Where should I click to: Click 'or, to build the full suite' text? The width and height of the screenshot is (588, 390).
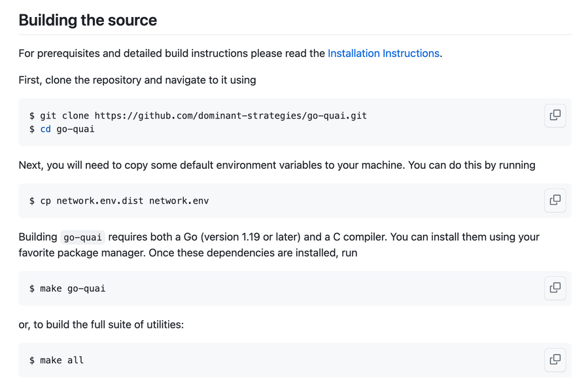tap(101, 324)
